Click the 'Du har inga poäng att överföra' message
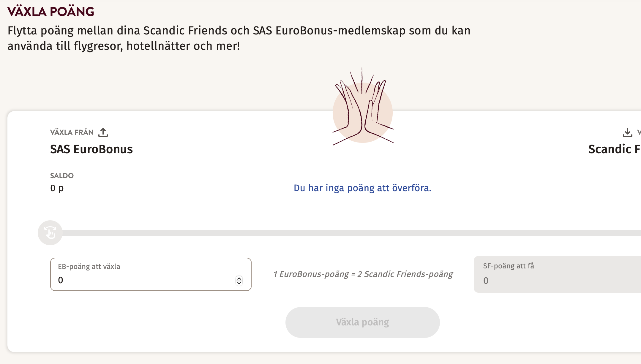Viewport: 641px width, 364px height. pyautogui.click(x=362, y=188)
